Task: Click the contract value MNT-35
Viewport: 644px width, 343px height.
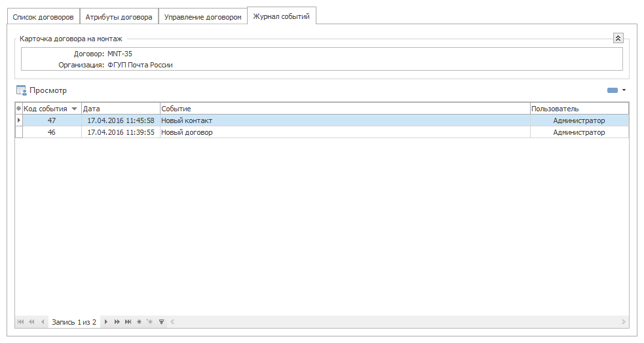Action: coord(120,54)
